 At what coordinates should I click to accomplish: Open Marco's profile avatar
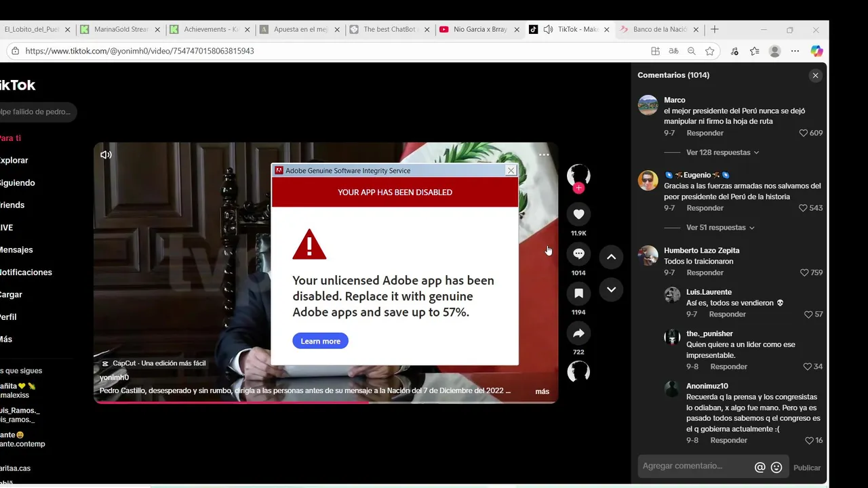click(x=648, y=105)
